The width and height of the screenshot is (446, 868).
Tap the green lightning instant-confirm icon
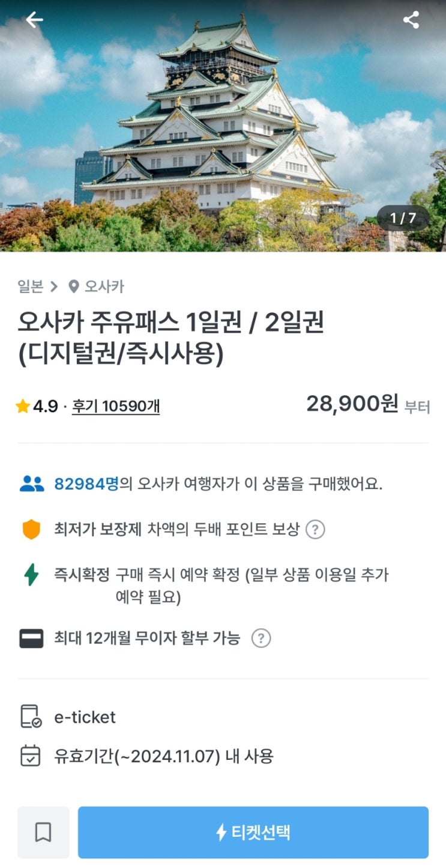(x=31, y=575)
